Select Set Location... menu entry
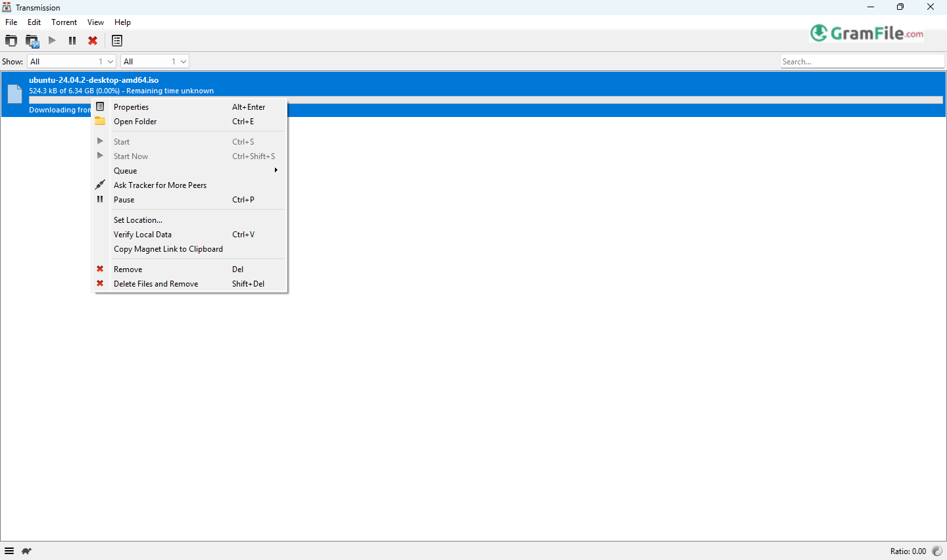This screenshot has height=560, width=947. click(x=191, y=220)
